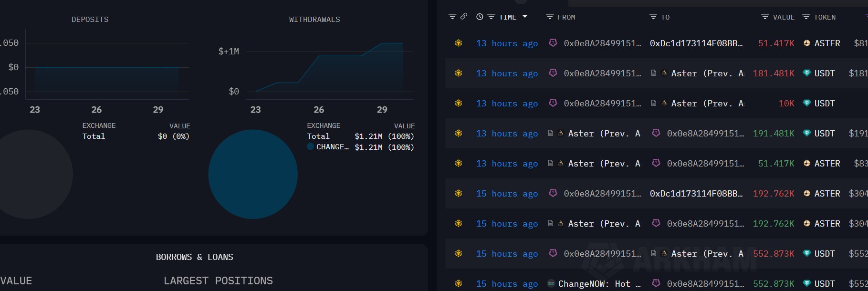Click the BNB chain icon on the 10K USDT row
This screenshot has height=291, width=868.
click(459, 103)
